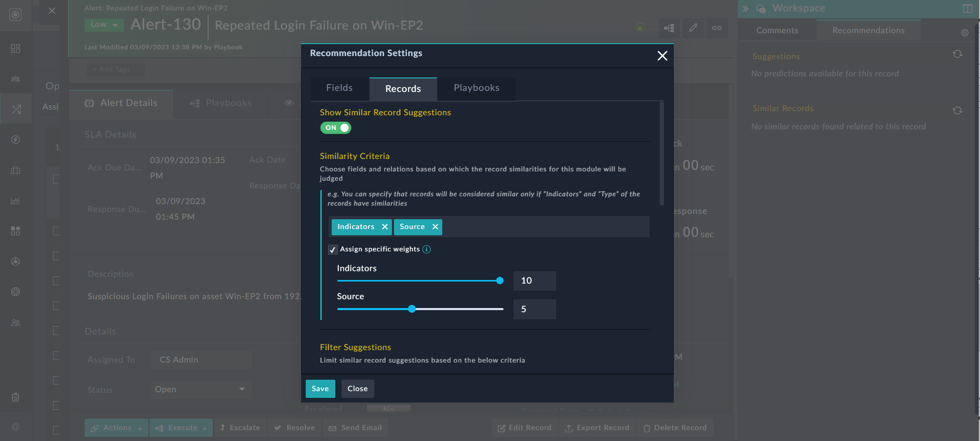Click the Indicators weight slider handle
The height and width of the screenshot is (441, 980).
point(500,280)
